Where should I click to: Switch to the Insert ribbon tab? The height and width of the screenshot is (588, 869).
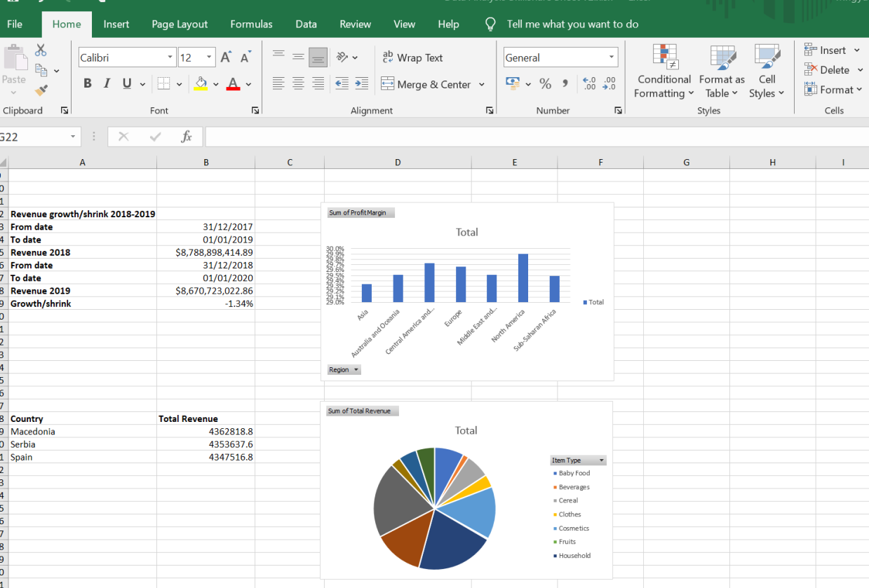(x=116, y=24)
